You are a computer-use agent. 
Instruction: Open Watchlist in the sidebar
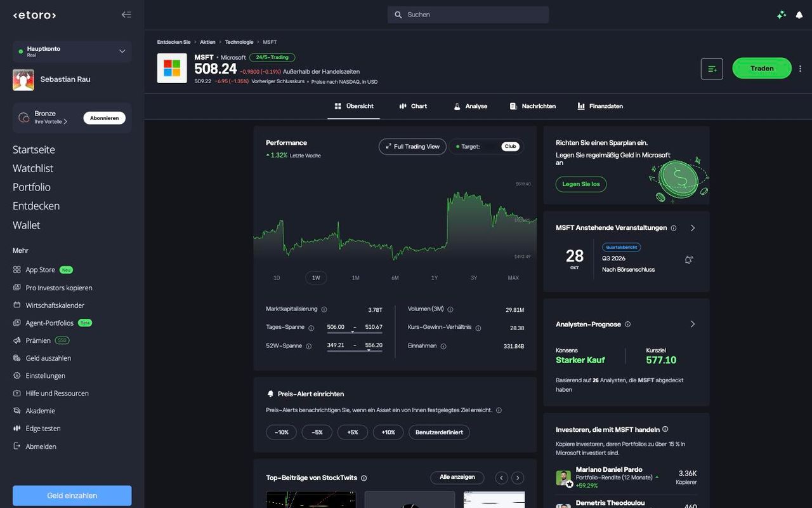point(33,168)
